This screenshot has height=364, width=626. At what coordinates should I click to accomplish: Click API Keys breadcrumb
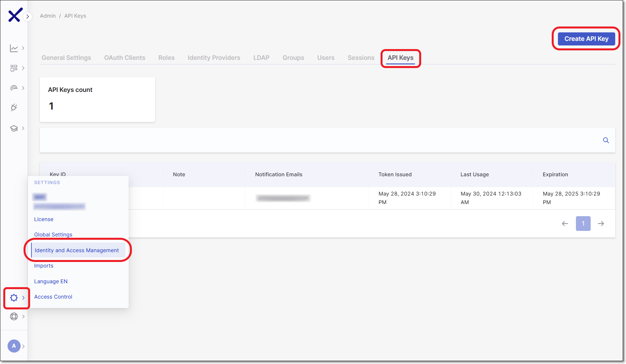75,16
